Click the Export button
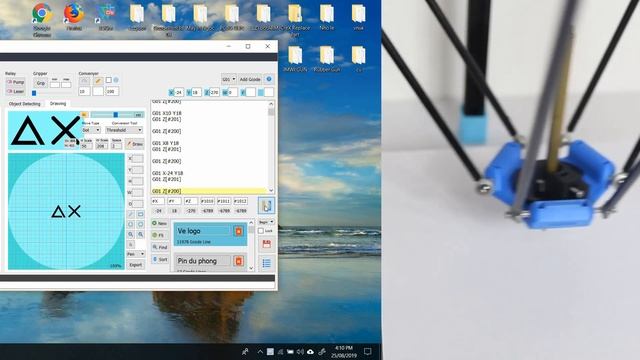The height and width of the screenshot is (360, 640). click(x=135, y=265)
